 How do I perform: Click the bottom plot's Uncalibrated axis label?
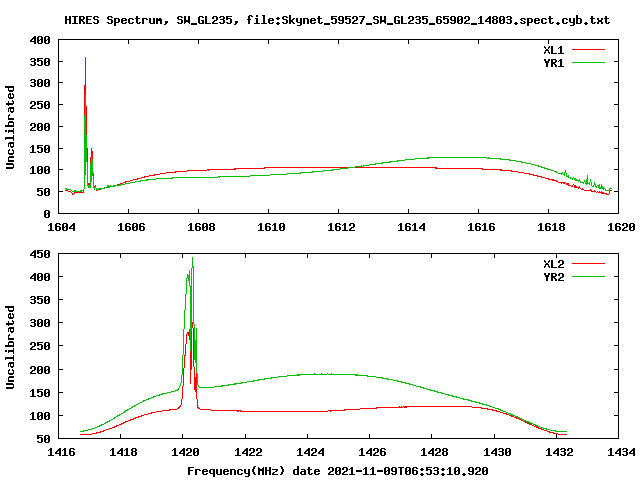tap(10, 347)
